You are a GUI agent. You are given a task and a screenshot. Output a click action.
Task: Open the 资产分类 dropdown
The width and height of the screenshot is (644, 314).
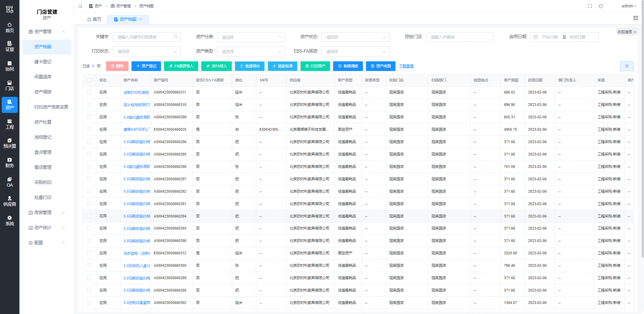pos(251,37)
